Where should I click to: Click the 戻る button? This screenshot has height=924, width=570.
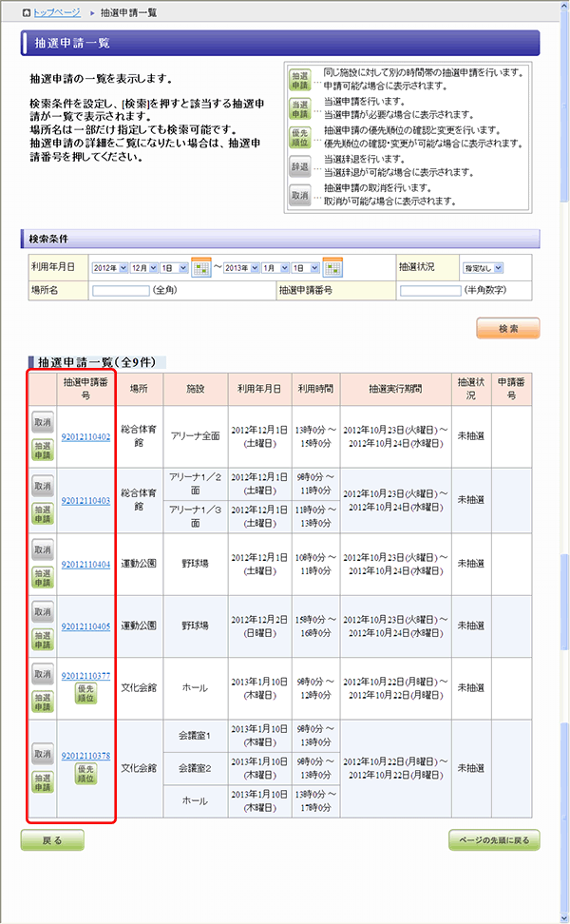pos(52,840)
